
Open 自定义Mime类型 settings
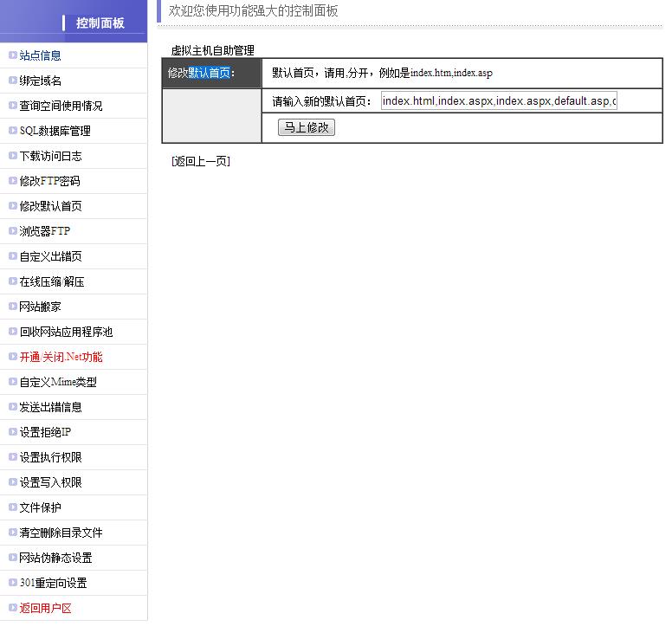click(58, 382)
